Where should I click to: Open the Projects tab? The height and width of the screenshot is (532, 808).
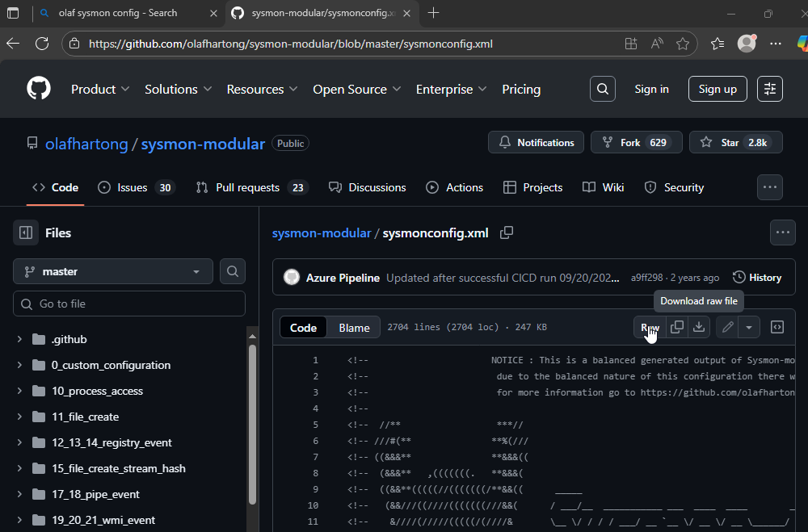[532, 187]
